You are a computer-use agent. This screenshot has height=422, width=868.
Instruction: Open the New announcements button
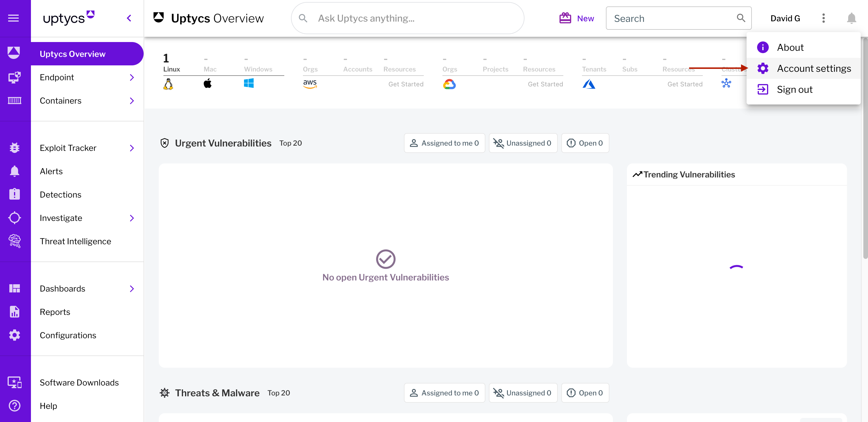tap(576, 18)
